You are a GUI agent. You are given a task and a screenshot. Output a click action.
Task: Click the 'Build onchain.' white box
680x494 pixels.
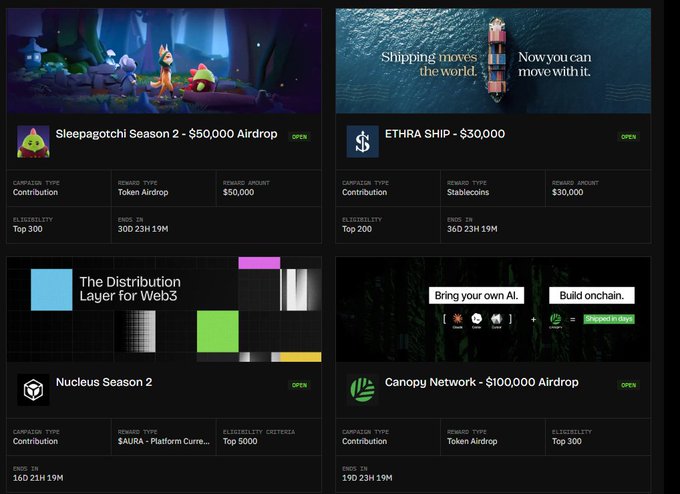(x=592, y=295)
